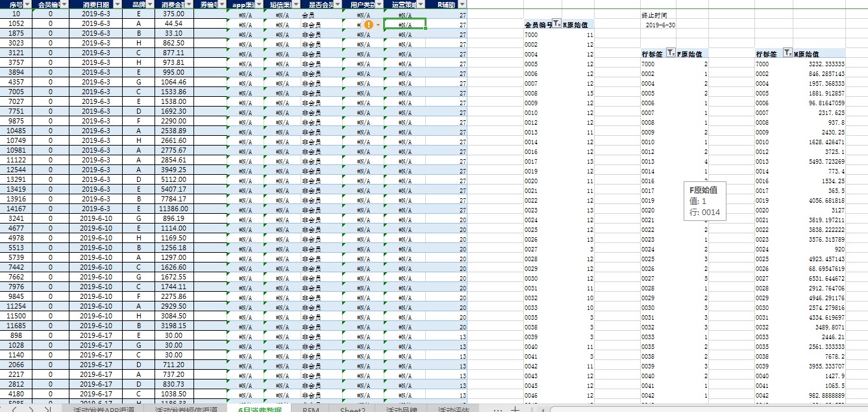Open the M原始值 pivot 行标签 filter icon
Viewport: 868px width, 412px height.
click(787, 53)
